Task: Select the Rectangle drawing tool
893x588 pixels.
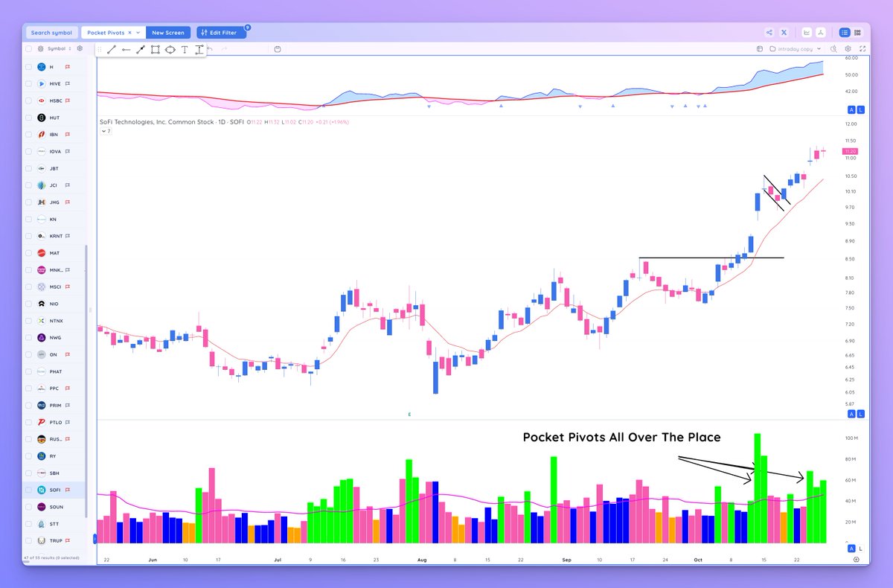Action: click(x=153, y=49)
